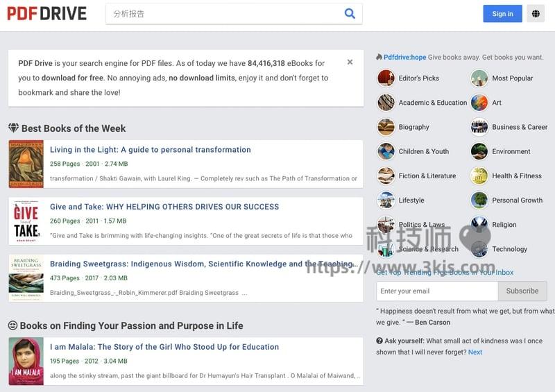Open Fiction & Literature category icon

tap(386, 176)
